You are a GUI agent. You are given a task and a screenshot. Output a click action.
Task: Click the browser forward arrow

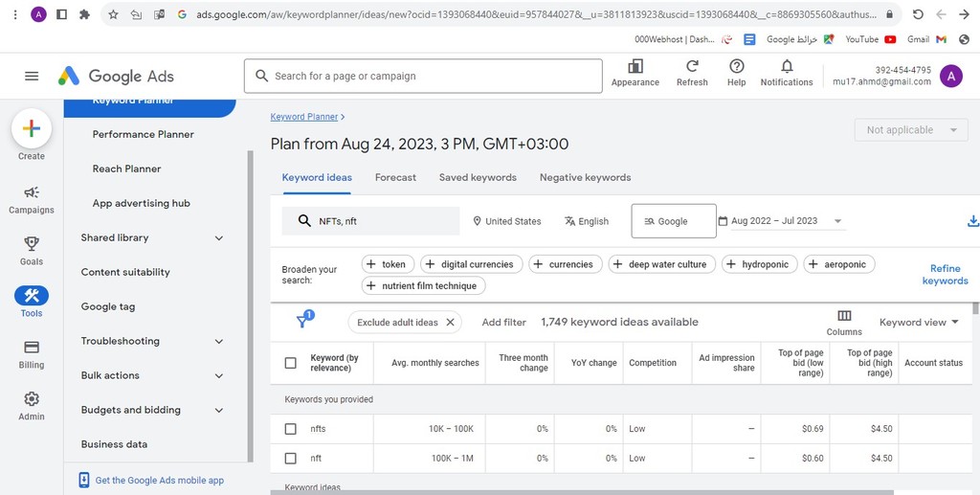pos(964,14)
